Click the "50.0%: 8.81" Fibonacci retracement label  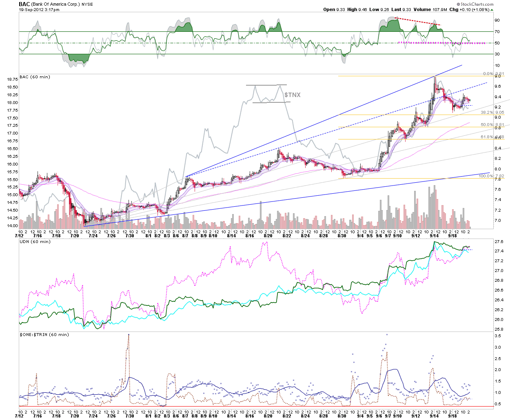pos(492,125)
